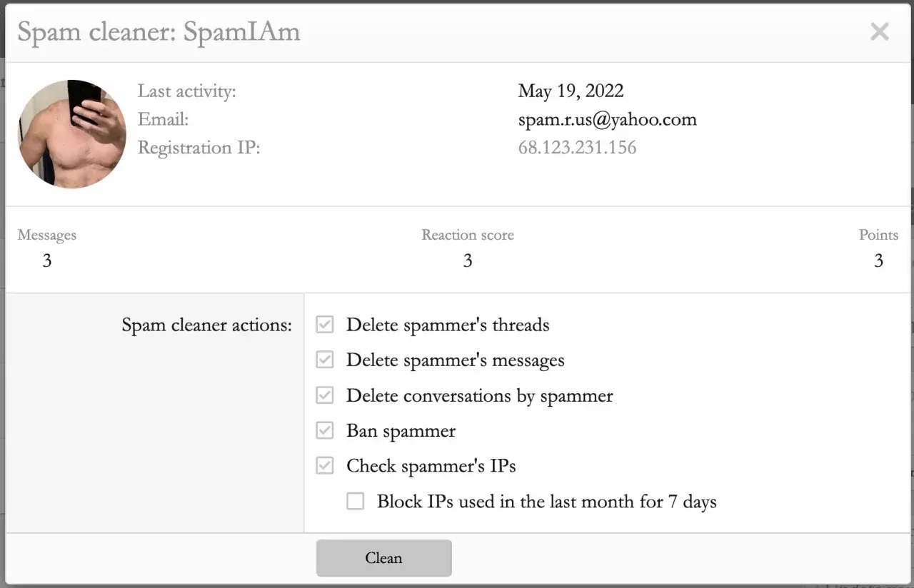The width and height of the screenshot is (914, 588).
Task: Click the spam.r.us@yahoo.com email address
Action: click(607, 119)
